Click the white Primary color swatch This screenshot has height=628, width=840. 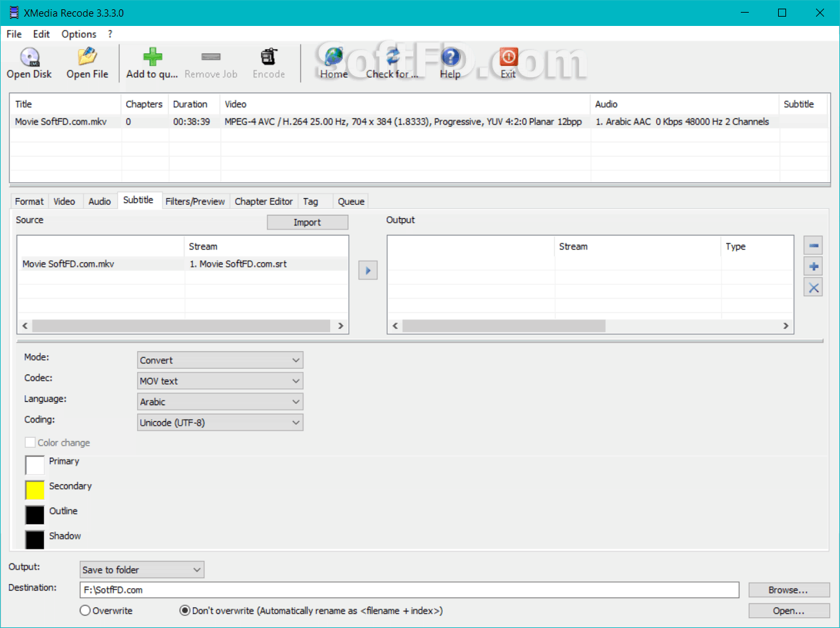click(35, 465)
